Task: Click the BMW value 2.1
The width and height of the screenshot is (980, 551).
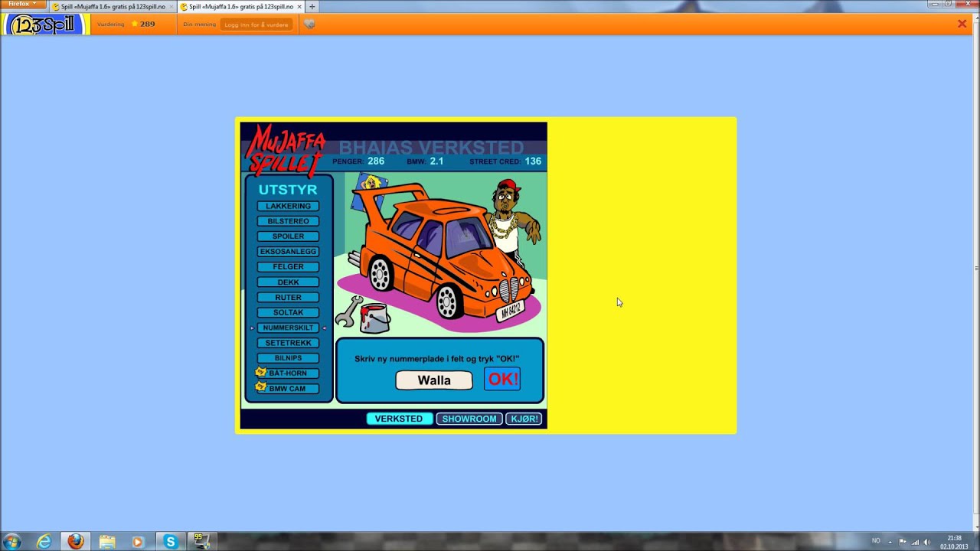Action: coord(436,161)
